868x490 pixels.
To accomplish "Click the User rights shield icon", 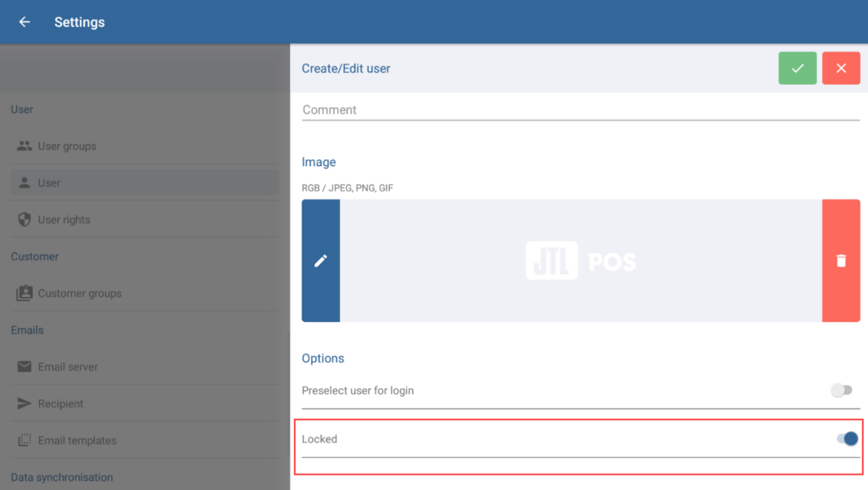I will pyautogui.click(x=25, y=220).
